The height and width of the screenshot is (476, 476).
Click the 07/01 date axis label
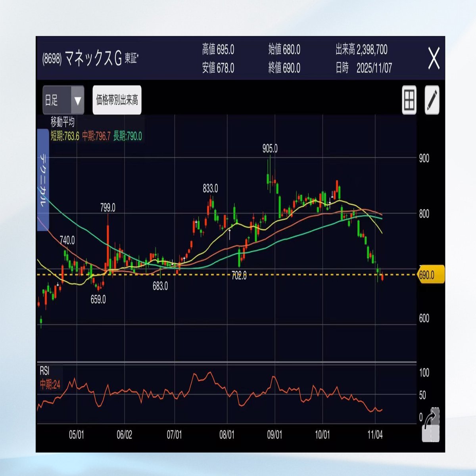pyautogui.click(x=174, y=435)
